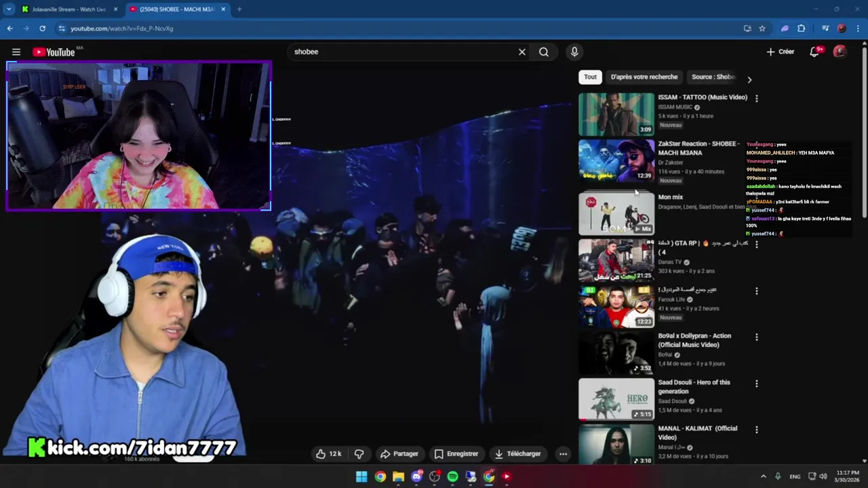
Task: Open the YouTube hamburger guide menu
Action: [16, 52]
